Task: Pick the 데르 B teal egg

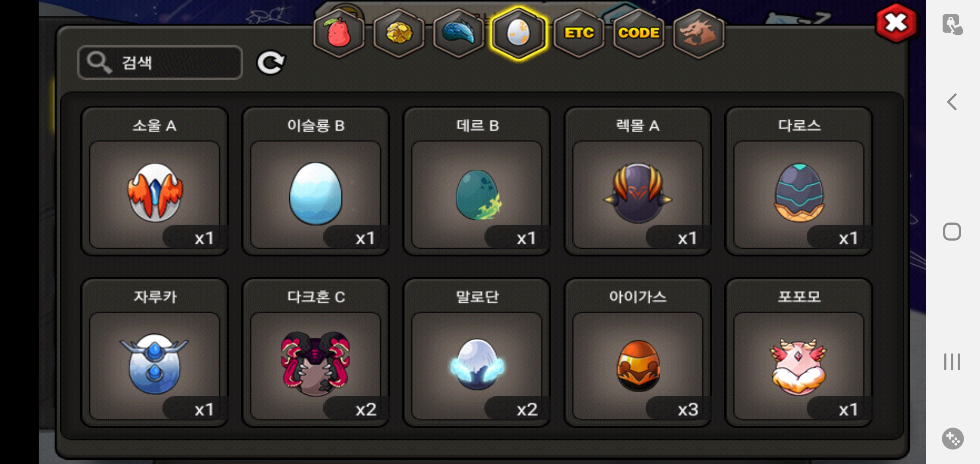Action: (x=477, y=181)
